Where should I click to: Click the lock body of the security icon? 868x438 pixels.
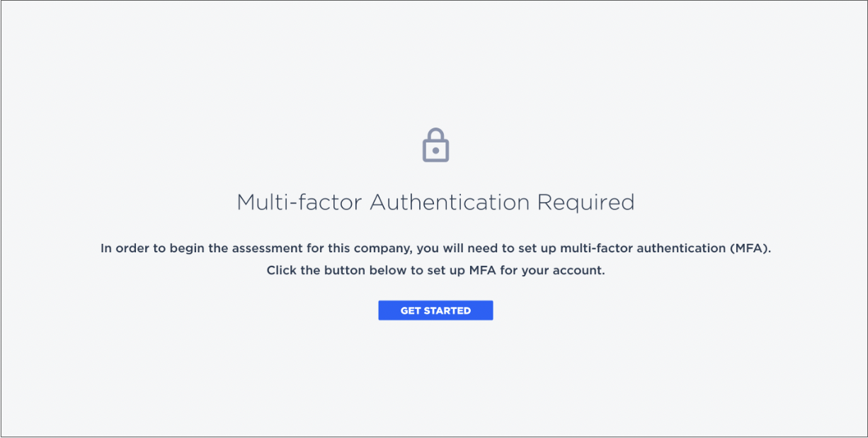point(435,150)
